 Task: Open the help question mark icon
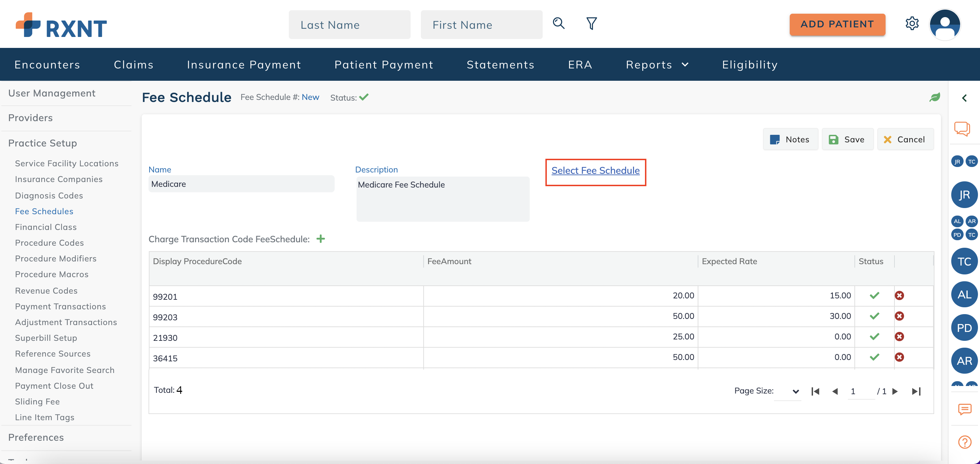(x=964, y=442)
